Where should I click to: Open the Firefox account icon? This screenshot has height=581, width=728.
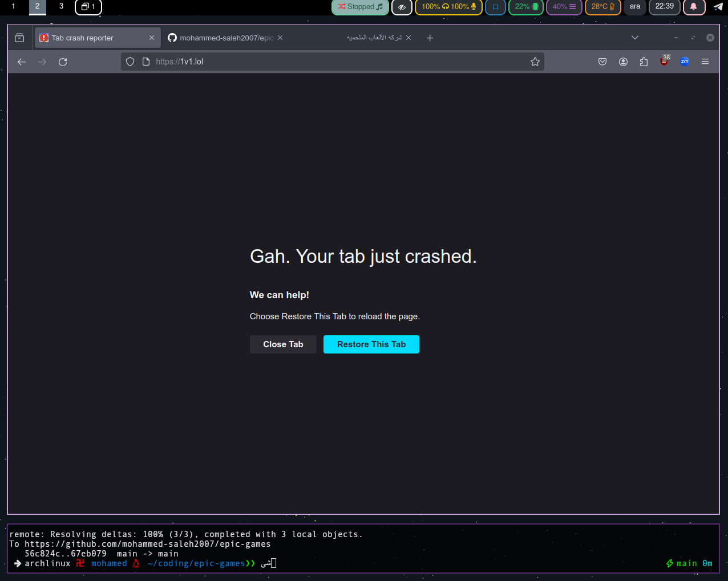[x=623, y=62]
